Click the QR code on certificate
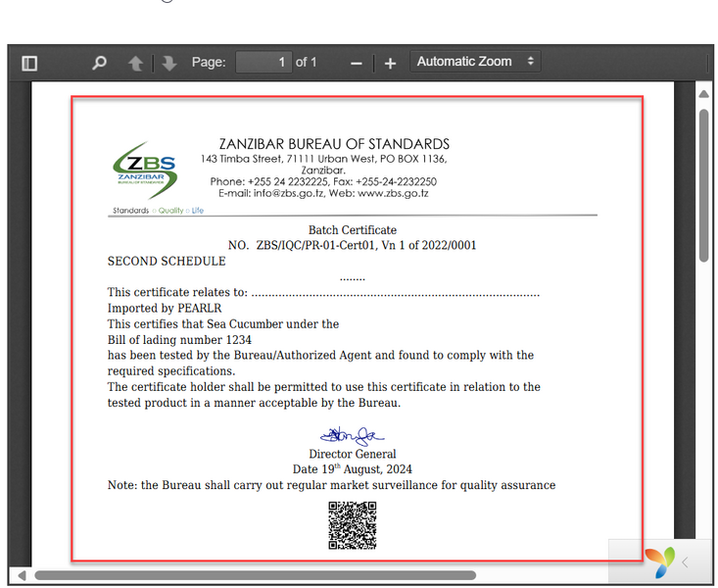The width and height of the screenshot is (718, 588). (352, 525)
